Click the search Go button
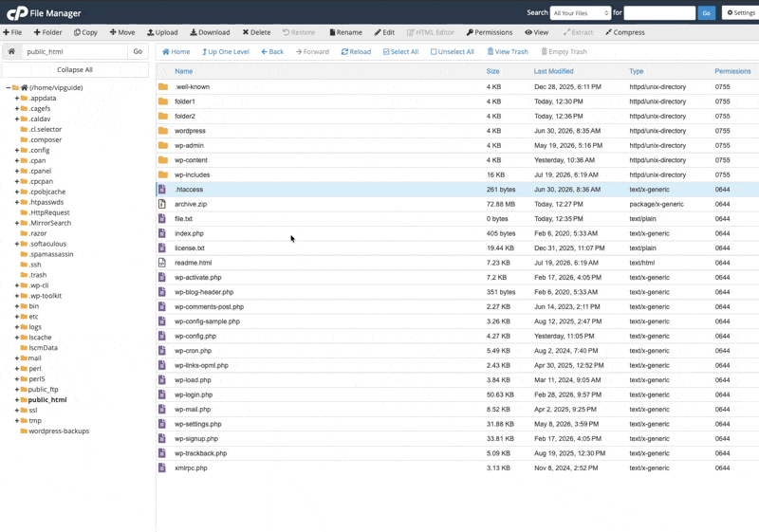Screen dimensions: 759x532 tap(706, 13)
